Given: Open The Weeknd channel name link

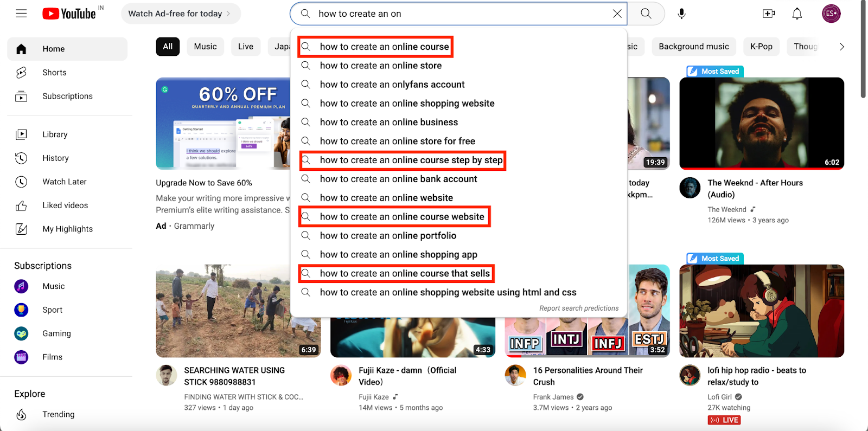Looking at the screenshot, I should pyautogui.click(x=727, y=210).
